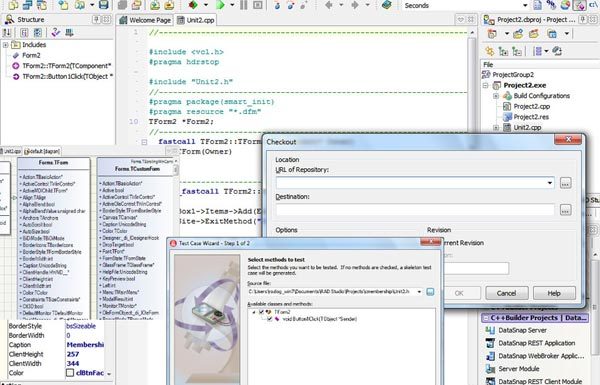Viewport: 600px width, 385px height.
Task: Click the purple checkmark icon in Structure toolbar
Action: [56, 33]
